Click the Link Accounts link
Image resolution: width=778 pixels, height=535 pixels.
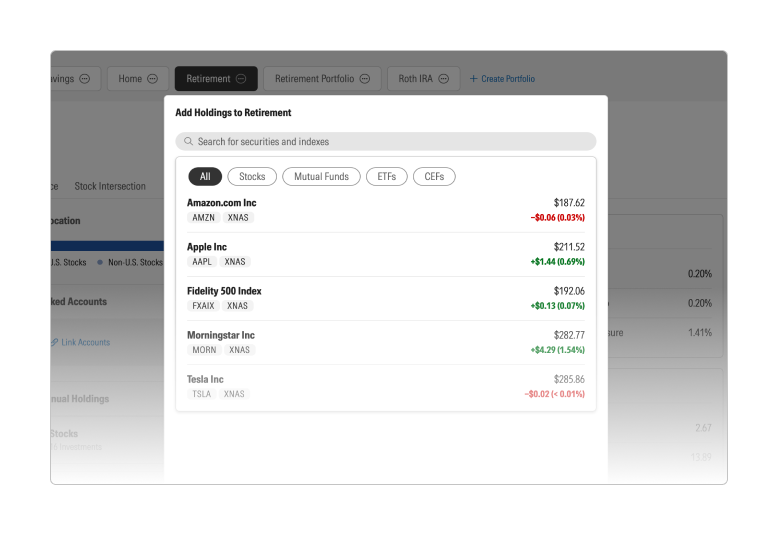(x=85, y=342)
